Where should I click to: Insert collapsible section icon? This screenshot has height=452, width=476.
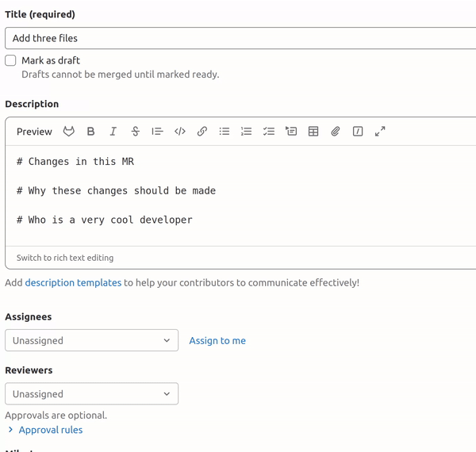291,132
